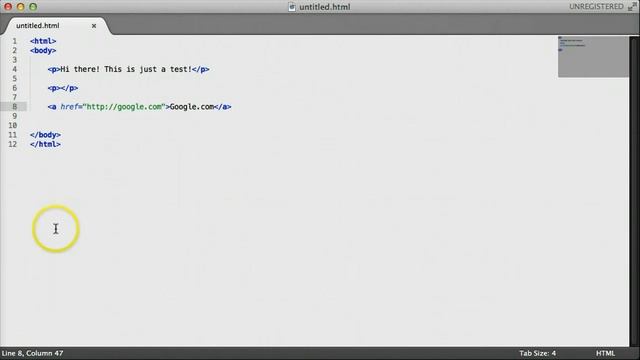Image resolution: width=640 pixels, height=360 pixels.
Task: Click the untitled.html window title
Action: (x=324, y=7)
